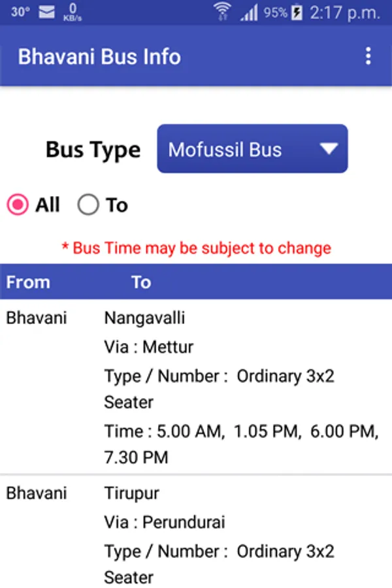The image size is (392, 588).
Task: Tap the white dropdown arrow triangle
Action: pos(329,149)
